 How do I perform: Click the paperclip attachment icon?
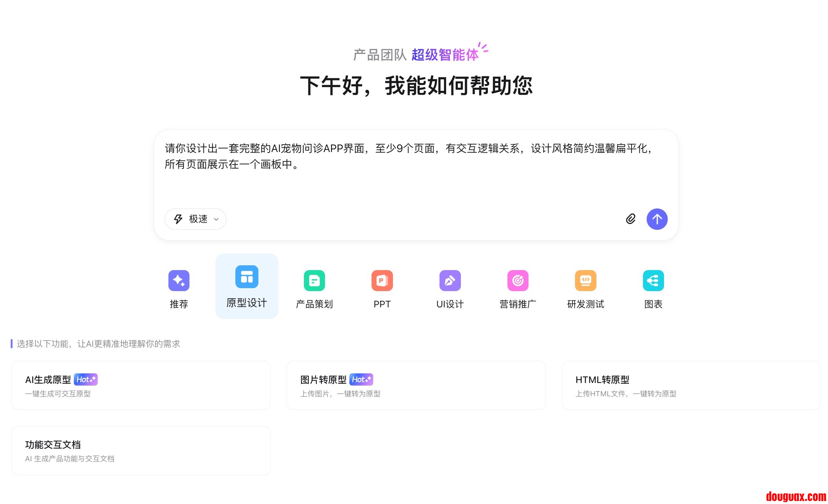click(x=631, y=219)
